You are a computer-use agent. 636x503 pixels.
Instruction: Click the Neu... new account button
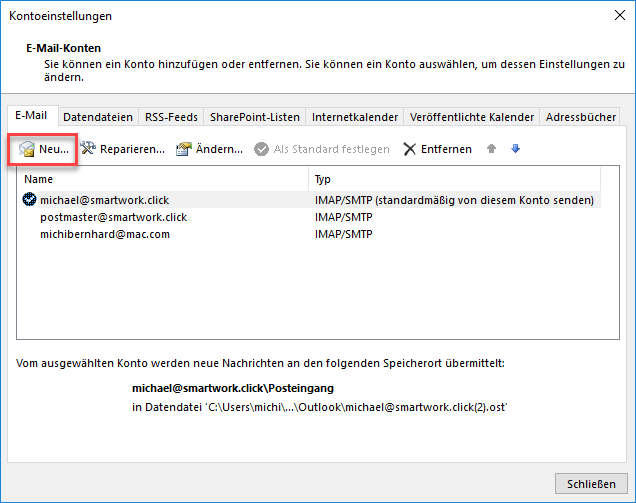pos(44,149)
